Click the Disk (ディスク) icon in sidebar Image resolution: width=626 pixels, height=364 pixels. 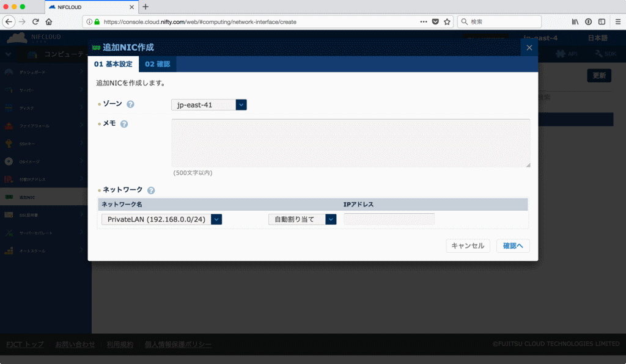tap(9, 107)
